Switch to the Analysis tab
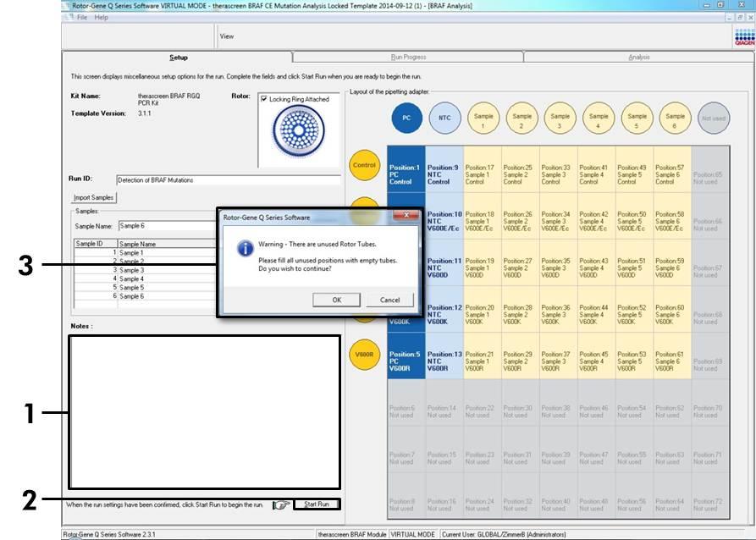Viewport: 756px width, 540px height. point(639,57)
